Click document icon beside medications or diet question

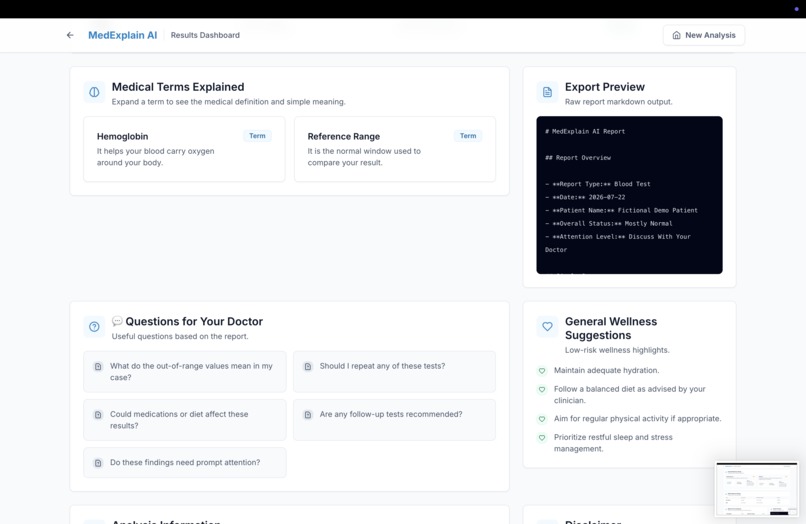click(x=98, y=415)
